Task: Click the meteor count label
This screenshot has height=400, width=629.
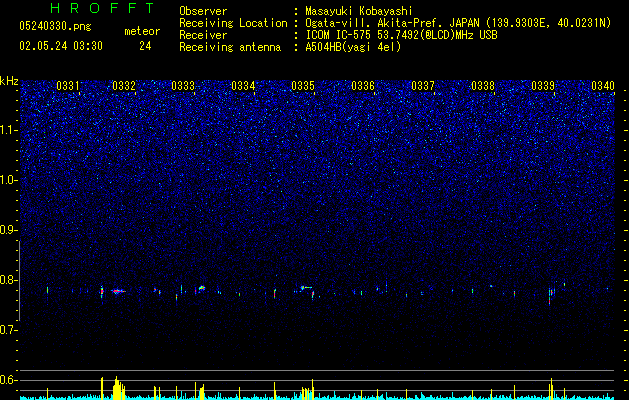Action: (142, 31)
